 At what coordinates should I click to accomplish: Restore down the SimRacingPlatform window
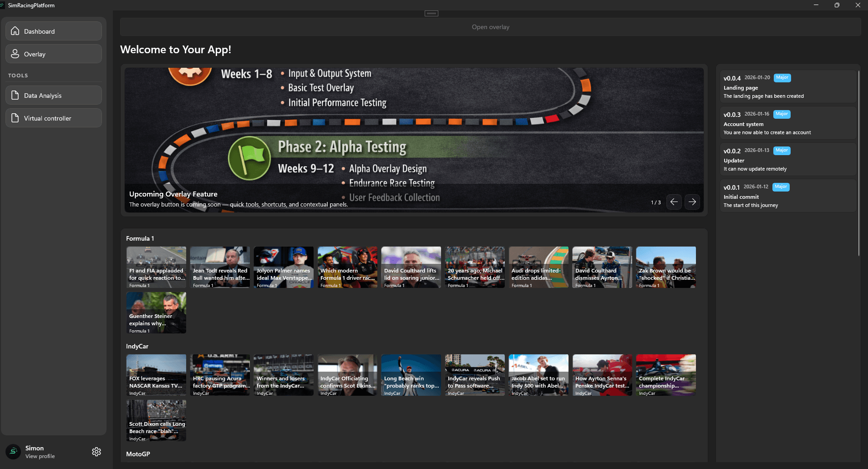837,5
